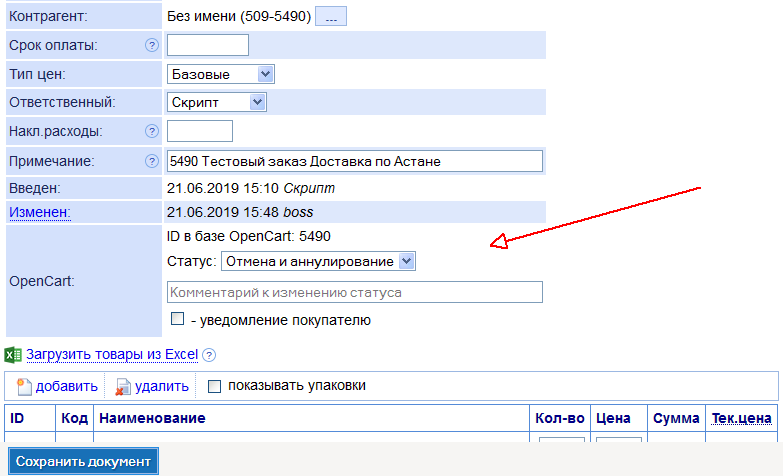783x476 pixels.
Task: Click the Сумма column header
Action: 676,418
